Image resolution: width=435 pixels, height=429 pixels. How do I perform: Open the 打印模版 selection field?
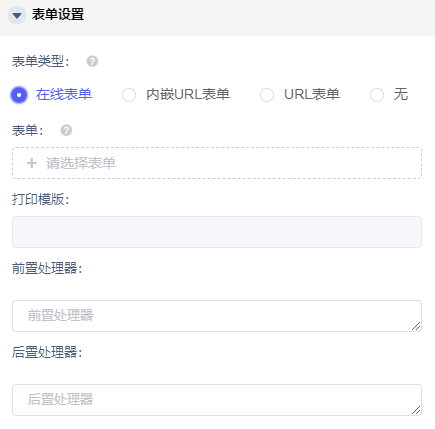(217, 232)
